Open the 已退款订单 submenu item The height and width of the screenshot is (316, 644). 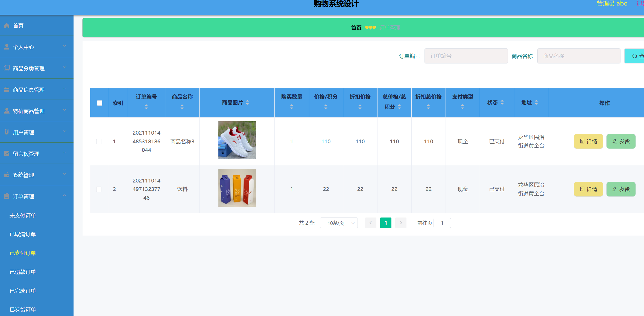23,272
